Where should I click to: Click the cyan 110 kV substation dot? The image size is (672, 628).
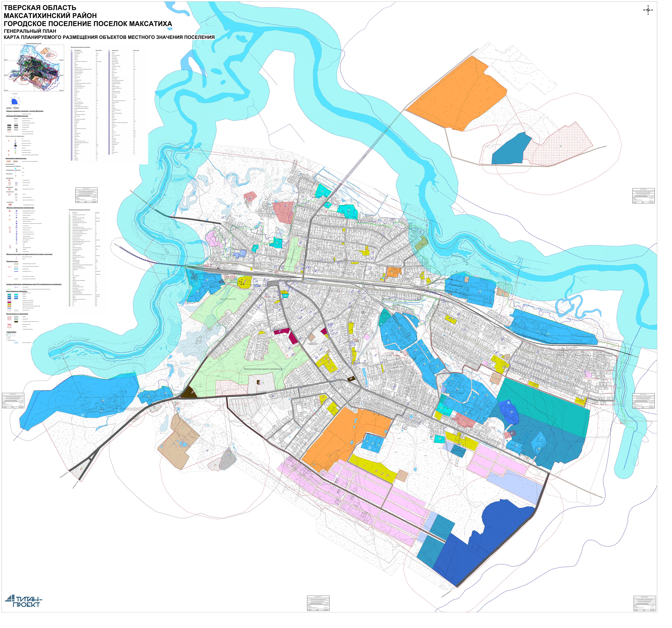coord(16,168)
